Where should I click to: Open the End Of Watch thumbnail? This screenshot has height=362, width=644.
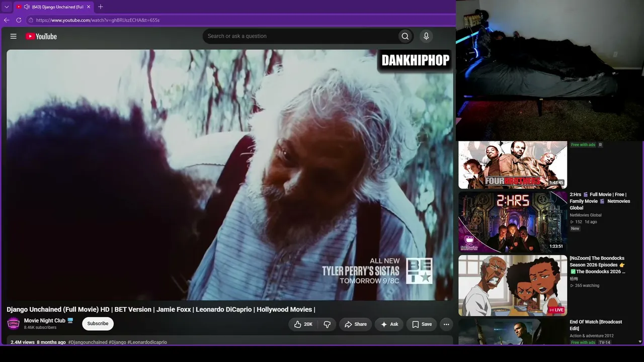coord(513,332)
